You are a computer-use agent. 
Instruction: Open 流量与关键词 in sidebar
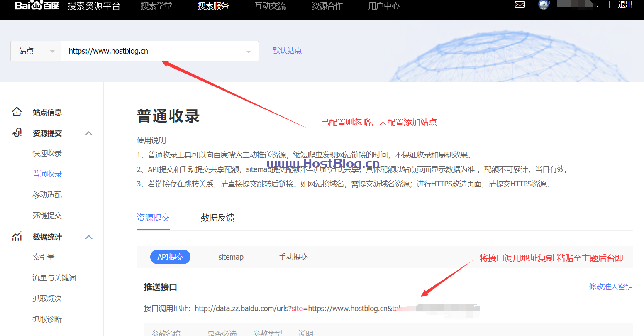(54, 278)
